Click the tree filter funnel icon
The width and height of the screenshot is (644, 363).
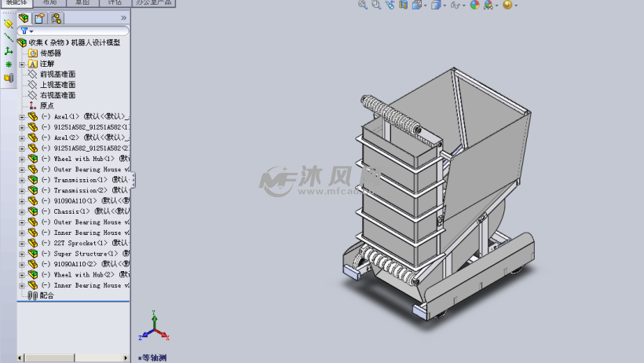pyautogui.click(x=24, y=31)
